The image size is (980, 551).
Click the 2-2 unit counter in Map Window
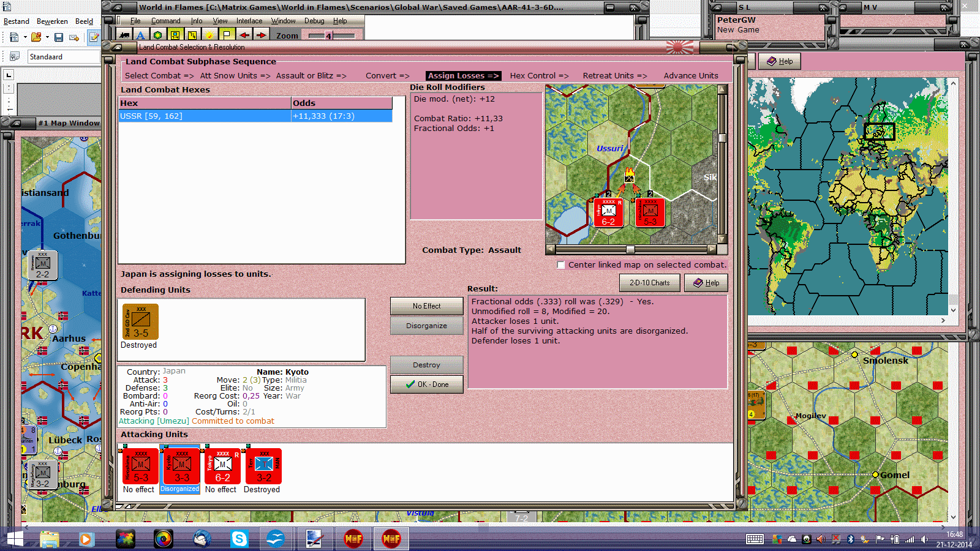(43, 265)
